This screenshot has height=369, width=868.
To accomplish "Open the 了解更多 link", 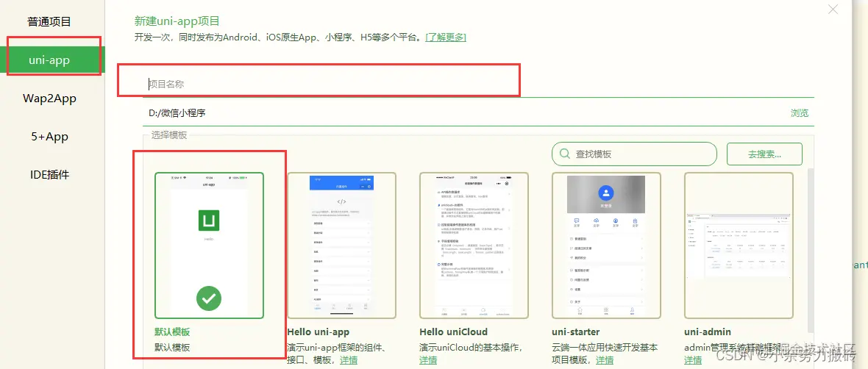I will (446, 37).
